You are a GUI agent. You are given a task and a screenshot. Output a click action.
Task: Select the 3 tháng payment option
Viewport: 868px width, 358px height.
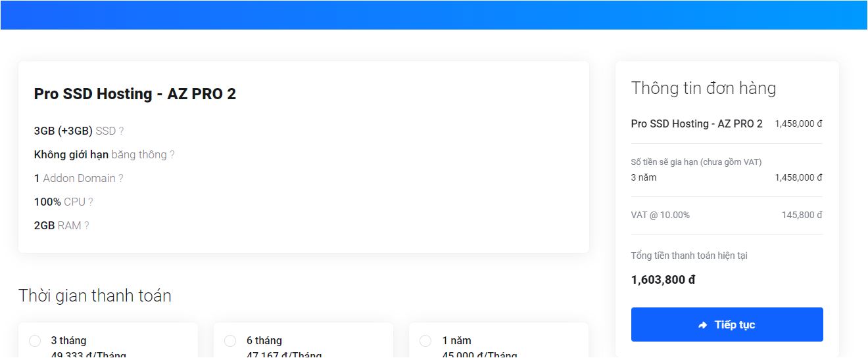[35, 341]
